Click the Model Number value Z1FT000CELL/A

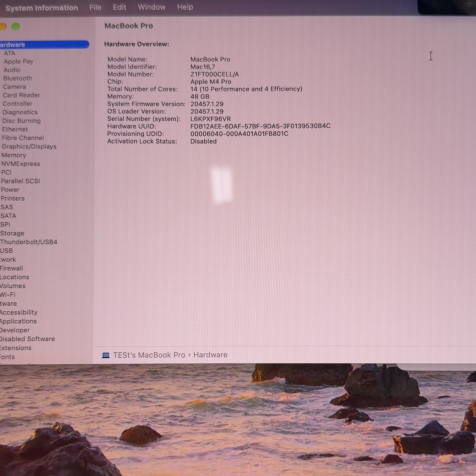(215, 74)
